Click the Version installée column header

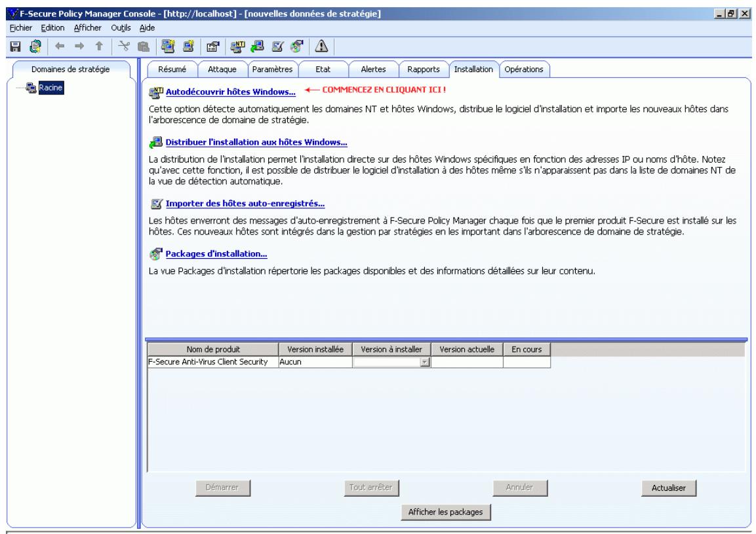click(x=315, y=349)
